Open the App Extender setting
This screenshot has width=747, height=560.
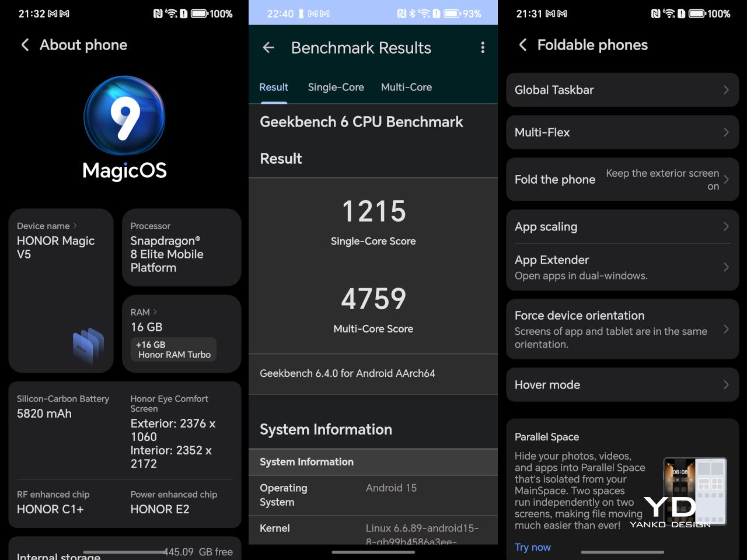click(622, 267)
